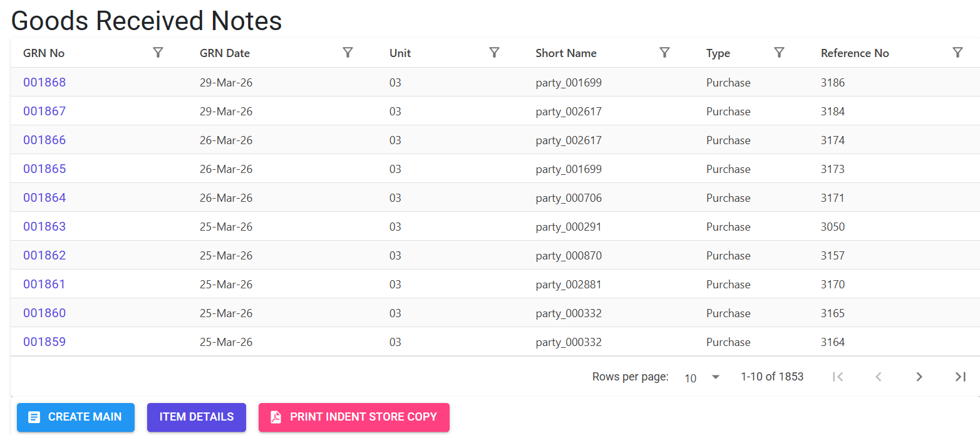Jump to the last page icon
Screen dimensions: 980x435
[x=960, y=377]
